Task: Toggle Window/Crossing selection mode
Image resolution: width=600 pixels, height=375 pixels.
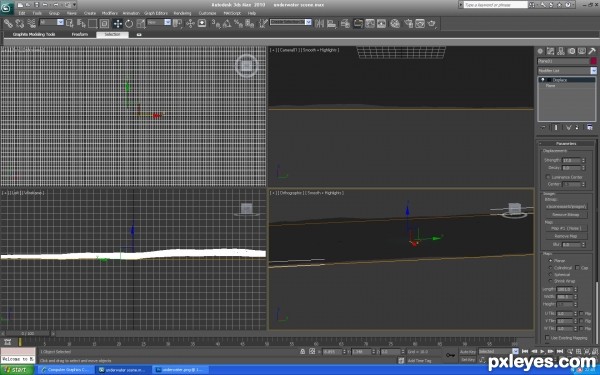Action: pyautogui.click(x=104, y=24)
